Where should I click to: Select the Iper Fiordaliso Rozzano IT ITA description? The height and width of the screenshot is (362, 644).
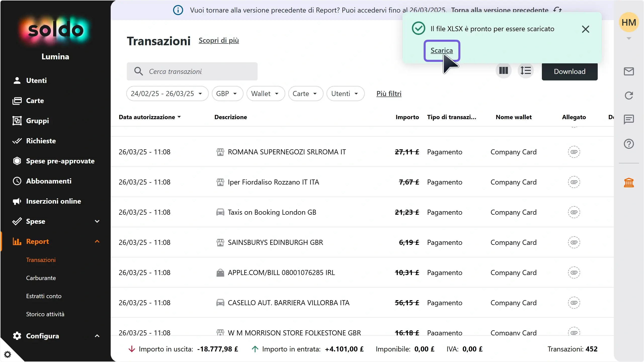coord(273,182)
